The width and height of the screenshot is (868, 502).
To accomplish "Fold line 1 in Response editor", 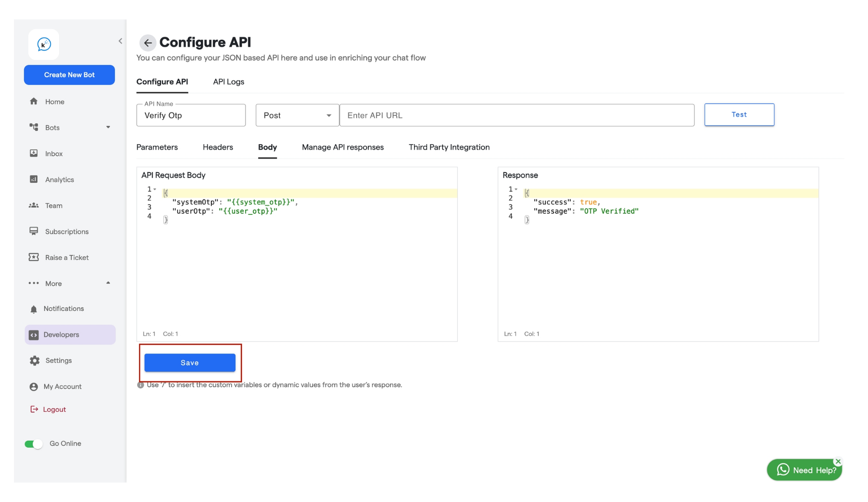I will tap(516, 189).
